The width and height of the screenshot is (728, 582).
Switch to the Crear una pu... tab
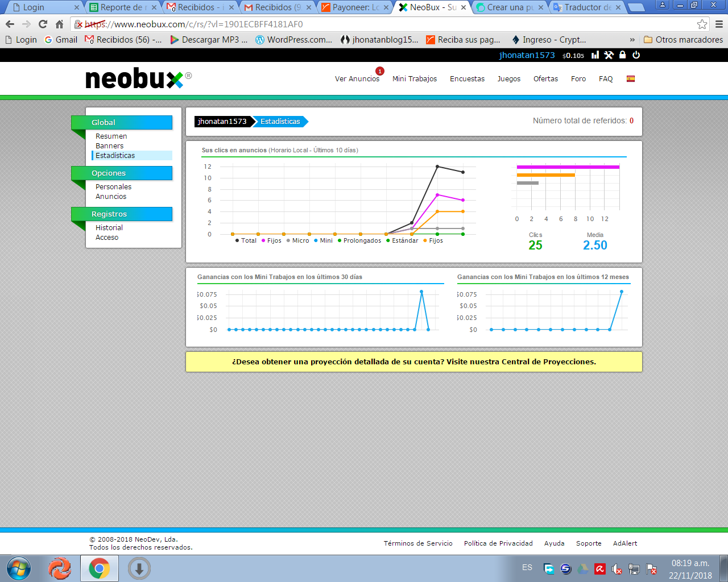[510, 7]
